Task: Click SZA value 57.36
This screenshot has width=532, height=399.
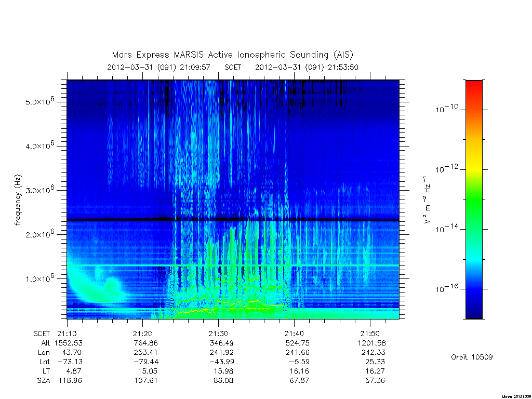Action: pyautogui.click(x=375, y=380)
